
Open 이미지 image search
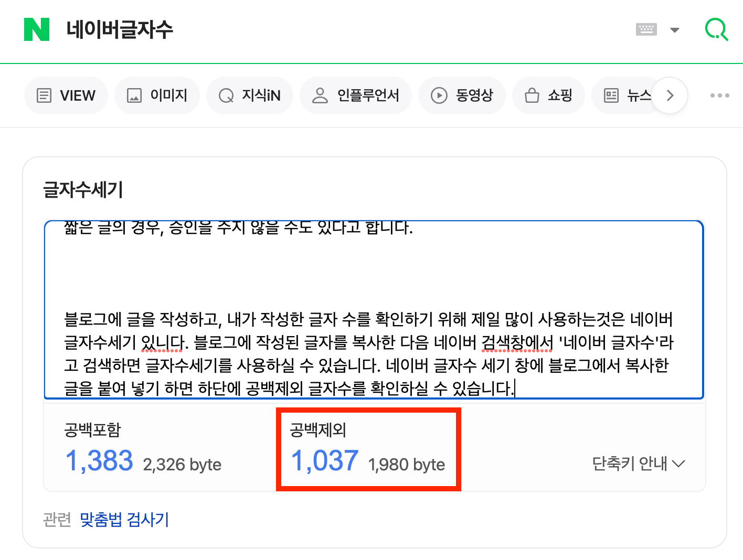135,95
